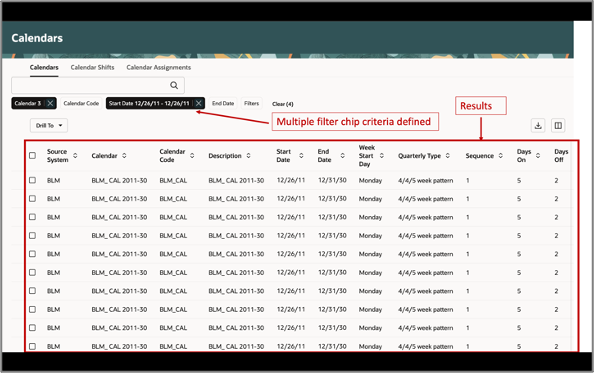Click the Calendars page title
This screenshot has width=594, height=374.
[x=37, y=38]
